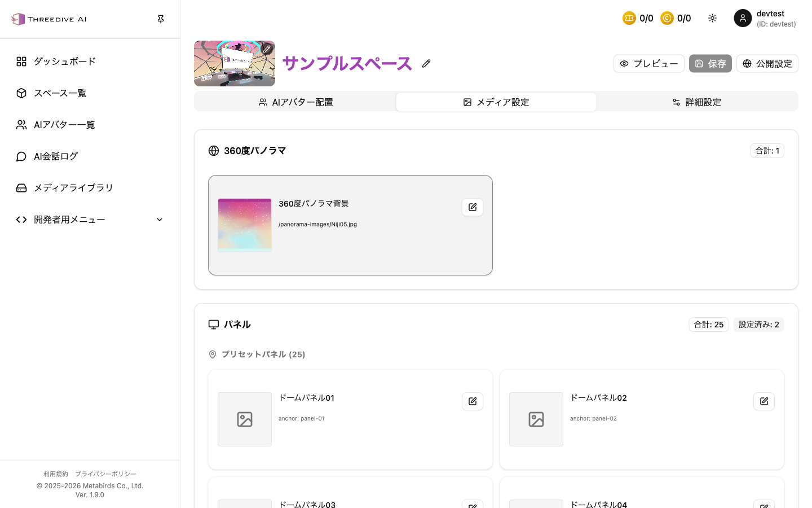Click the プリセットパネル location pin icon
This screenshot has height=508, width=812.
213,354
